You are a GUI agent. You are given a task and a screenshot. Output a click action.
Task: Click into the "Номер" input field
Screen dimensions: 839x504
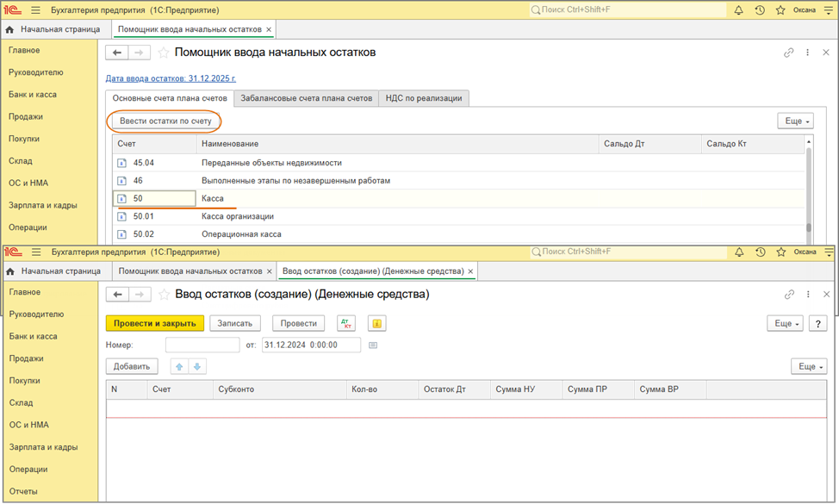[202, 345]
